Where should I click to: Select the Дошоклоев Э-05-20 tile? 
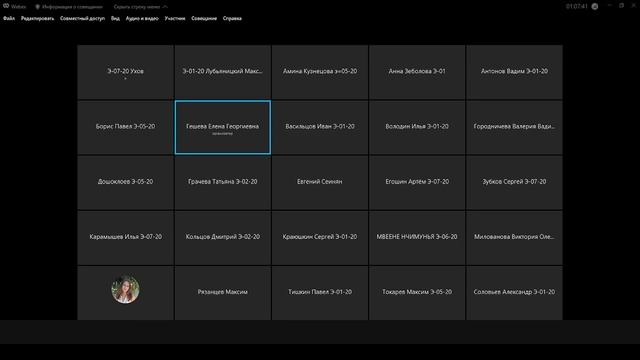coord(125,182)
